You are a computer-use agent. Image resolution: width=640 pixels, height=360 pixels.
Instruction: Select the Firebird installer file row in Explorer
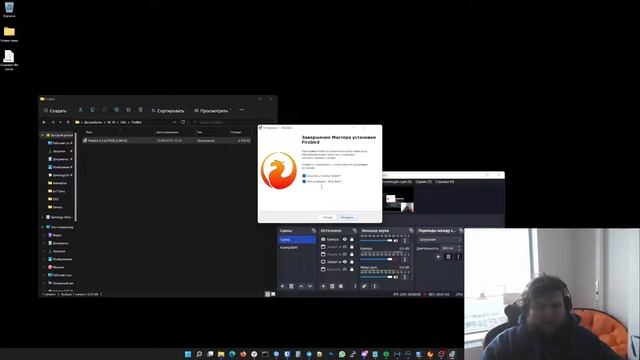pos(167,140)
